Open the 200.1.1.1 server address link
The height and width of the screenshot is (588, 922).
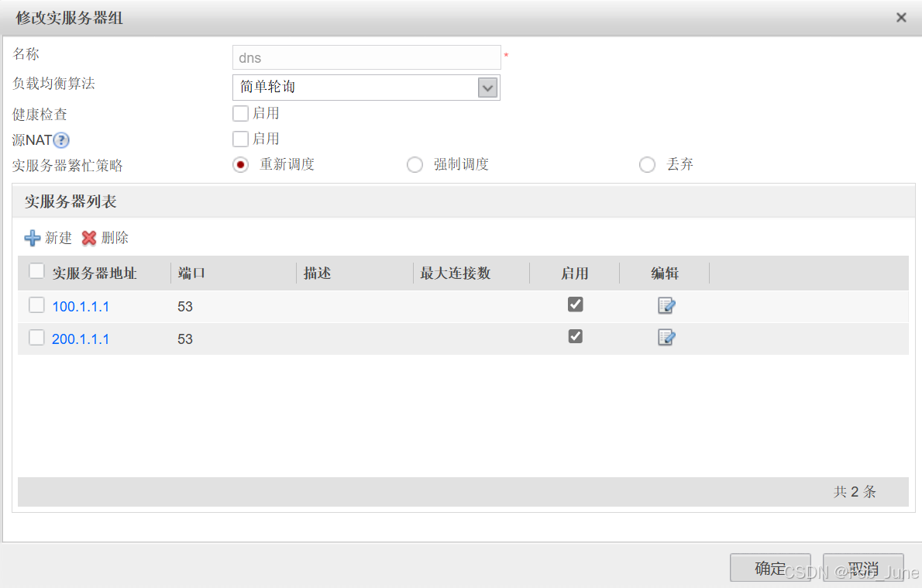81,339
